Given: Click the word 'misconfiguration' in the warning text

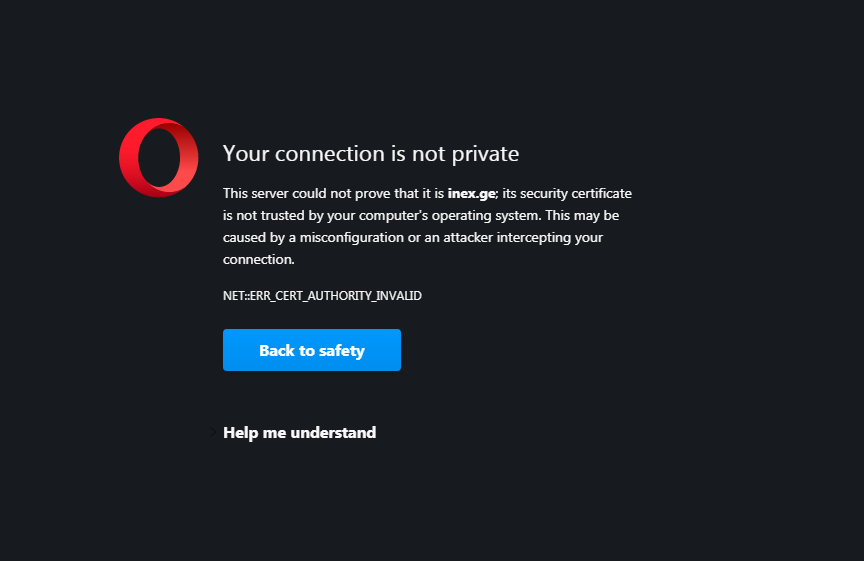Looking at the screenshot, I should 352,238.
